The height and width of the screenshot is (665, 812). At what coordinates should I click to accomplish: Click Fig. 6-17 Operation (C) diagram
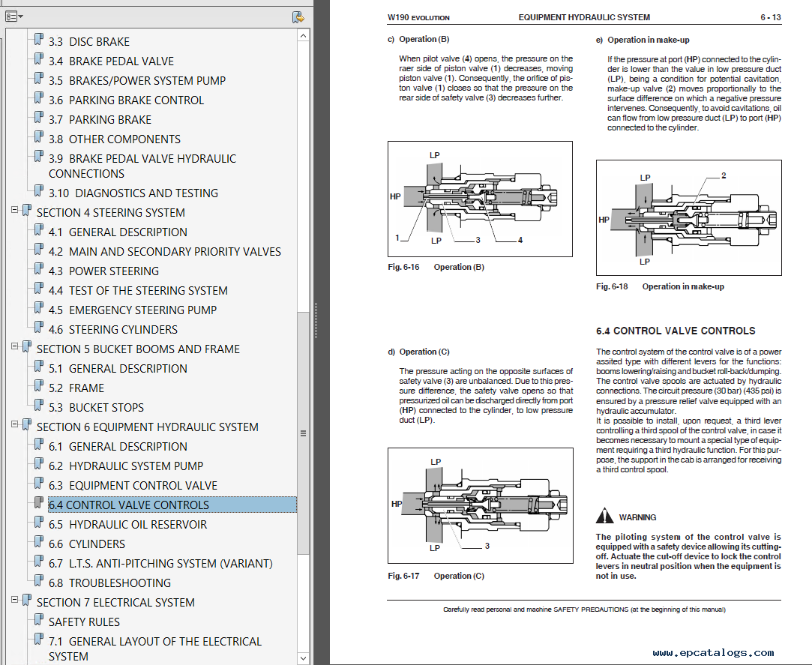[481, 505]
